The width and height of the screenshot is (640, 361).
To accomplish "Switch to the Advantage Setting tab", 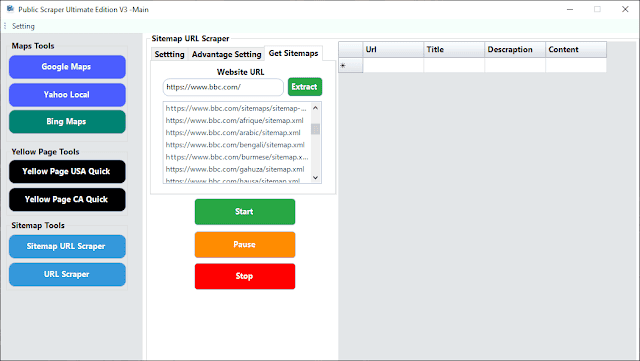I will coord(227,54).
